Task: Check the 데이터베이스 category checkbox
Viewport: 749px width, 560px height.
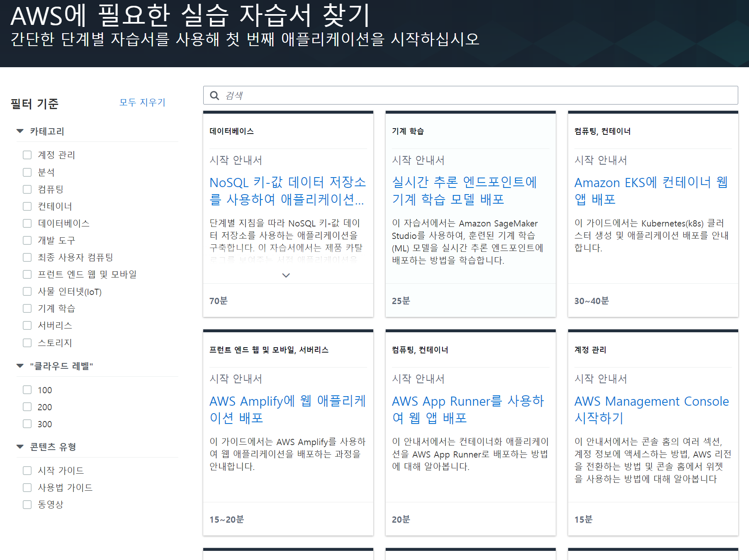Action: (27, 223)
